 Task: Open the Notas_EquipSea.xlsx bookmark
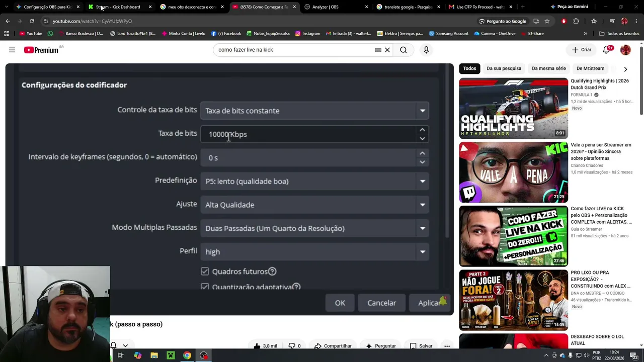[x=268, y=33]
